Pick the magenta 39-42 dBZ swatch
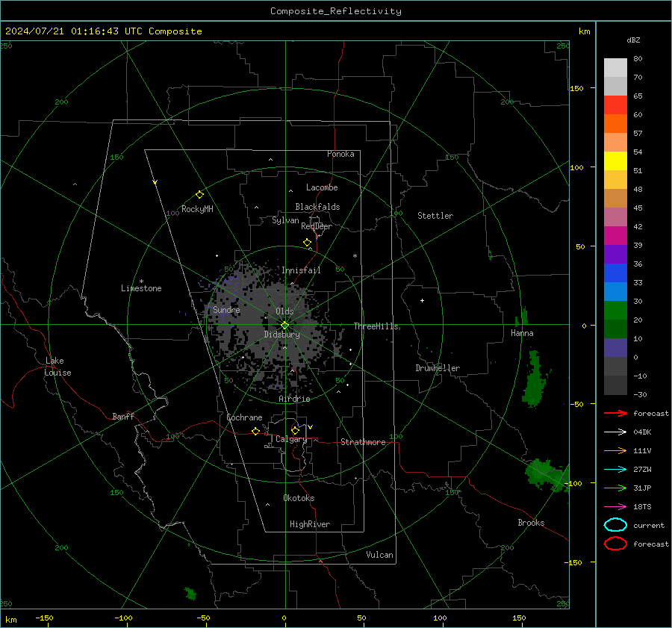 (x=615, y=235)
